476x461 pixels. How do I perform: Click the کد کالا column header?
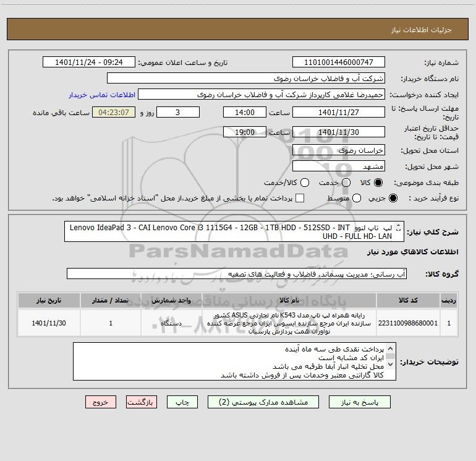[x=408, y=300]
